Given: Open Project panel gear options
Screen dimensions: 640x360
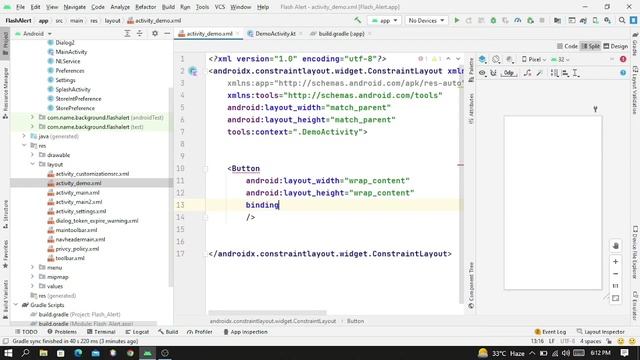Looking at the screenshot, I should pyautogui.click(x=155, y=33).
